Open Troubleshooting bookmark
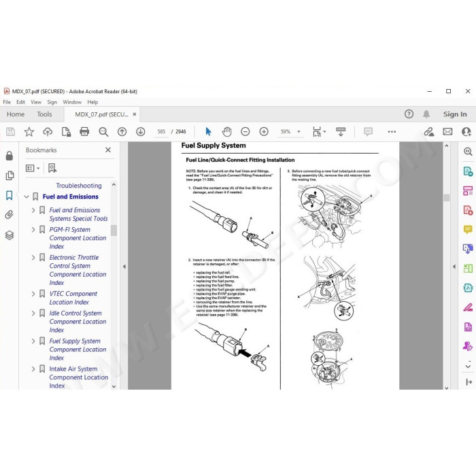The image size is (476, 476). (x=79, y=186)
